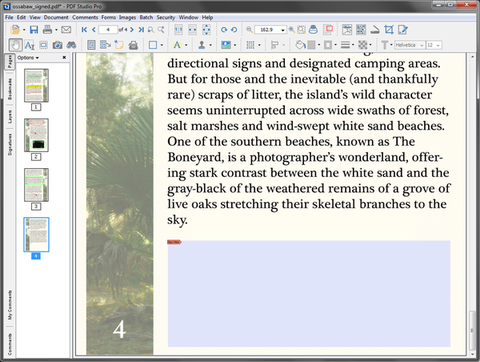Activate the Text Select tool
The height and width of the screenshot is (362, 480).
30,45
